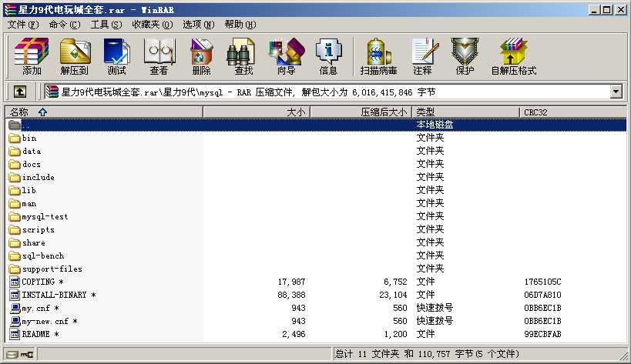Screen dimensions: 631x364
Task: Click the INSTALL-BINARY file icon
Action: (15, 295)
